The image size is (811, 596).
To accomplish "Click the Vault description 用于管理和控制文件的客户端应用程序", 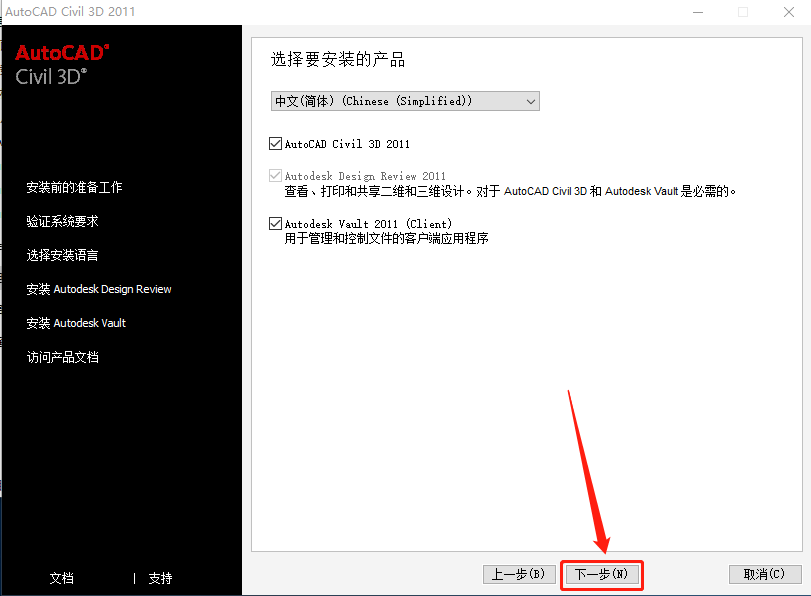I will click(x=386, y=239).
